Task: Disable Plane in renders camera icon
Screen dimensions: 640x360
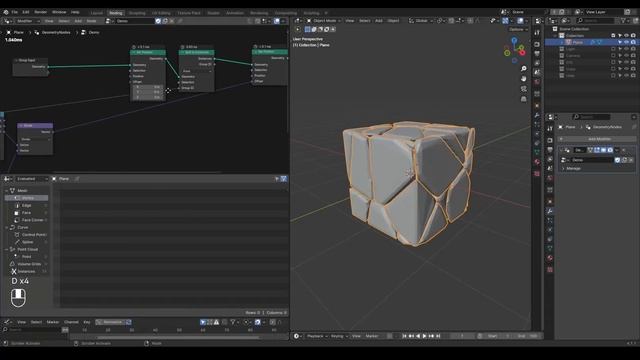Action: pos(633,42)
